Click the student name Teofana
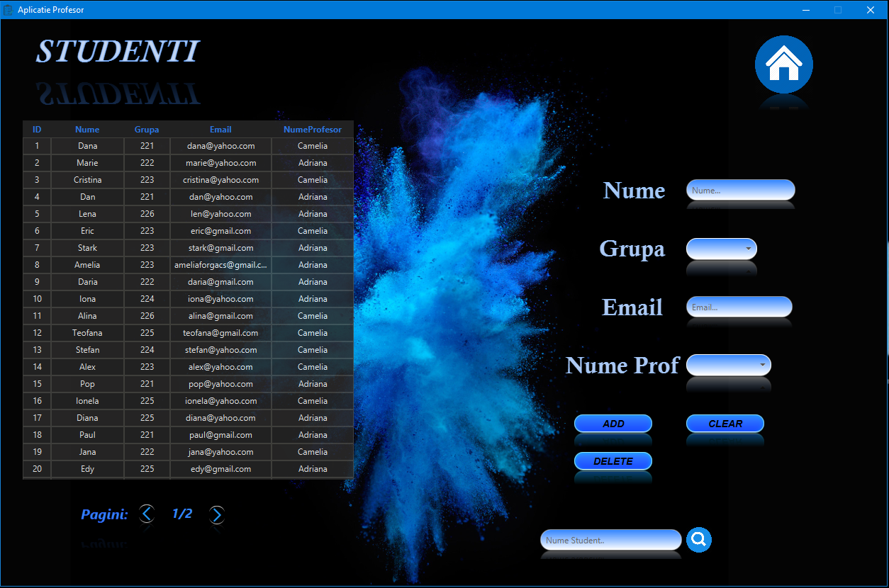The image size is (889, 588). 87,333
